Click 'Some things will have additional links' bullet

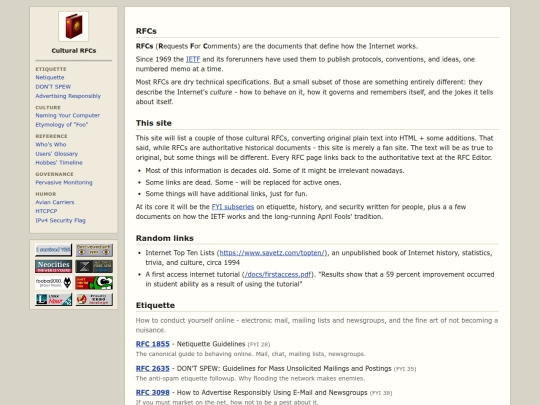[226, 194]
